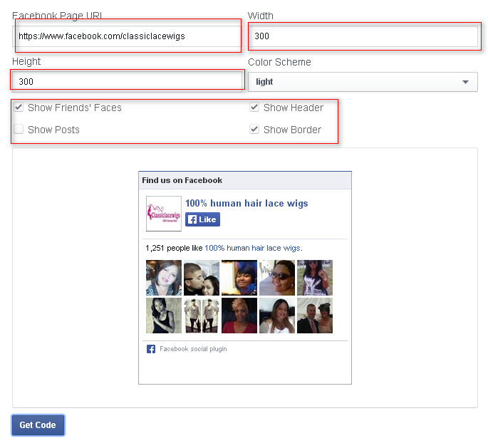Click the Width input field
The image size is (488, 448).
coord(363,36)
